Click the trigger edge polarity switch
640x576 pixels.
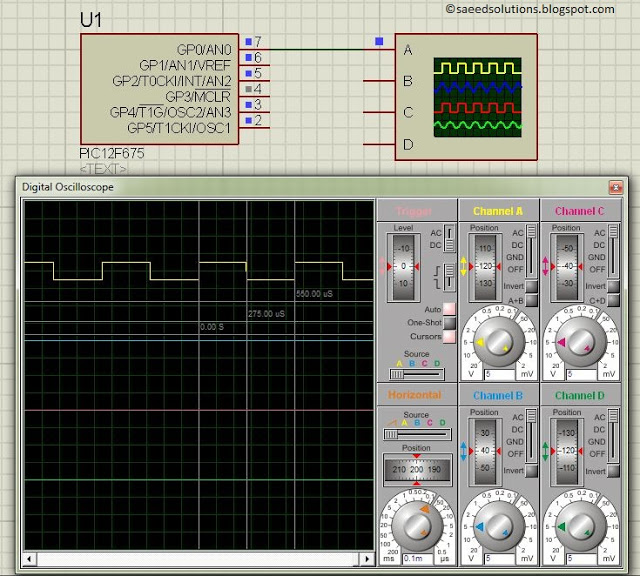[x=449, y=277]
